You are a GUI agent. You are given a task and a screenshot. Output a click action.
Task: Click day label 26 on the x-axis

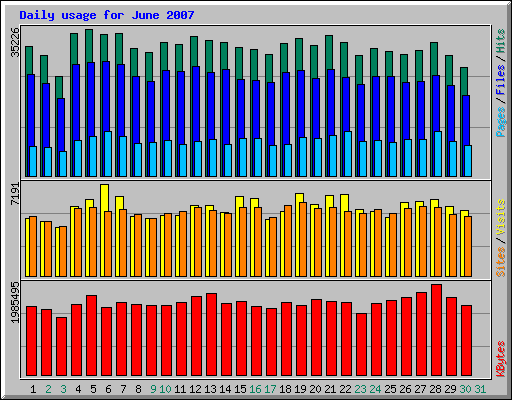point(405,389)
